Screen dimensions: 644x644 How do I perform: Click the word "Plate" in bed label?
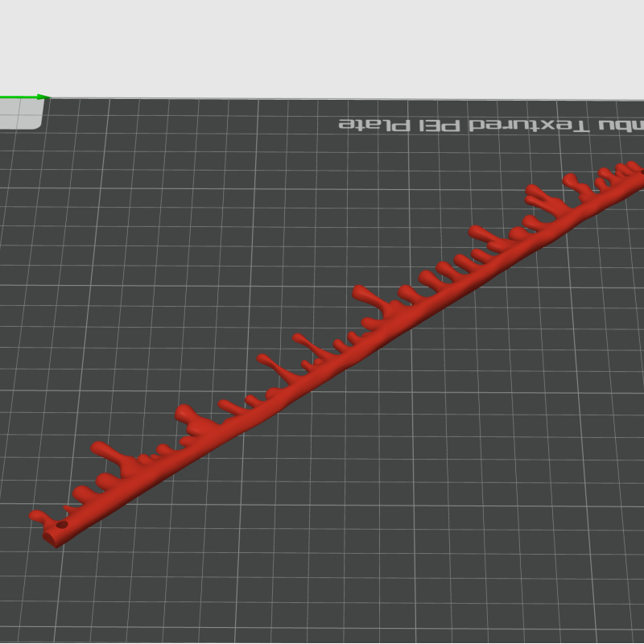[373, 125]
